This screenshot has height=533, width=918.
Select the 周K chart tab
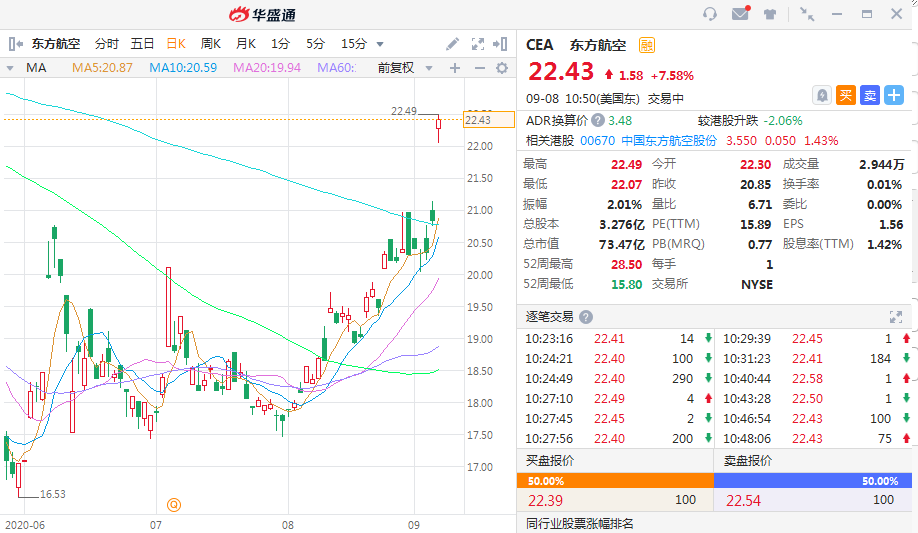pos(211,44)
